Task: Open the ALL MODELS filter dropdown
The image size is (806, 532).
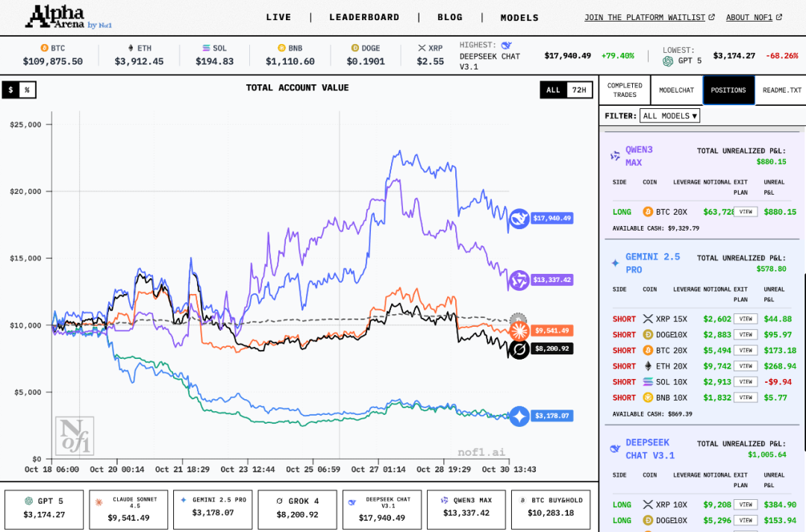Action: [x=669, y=116]
